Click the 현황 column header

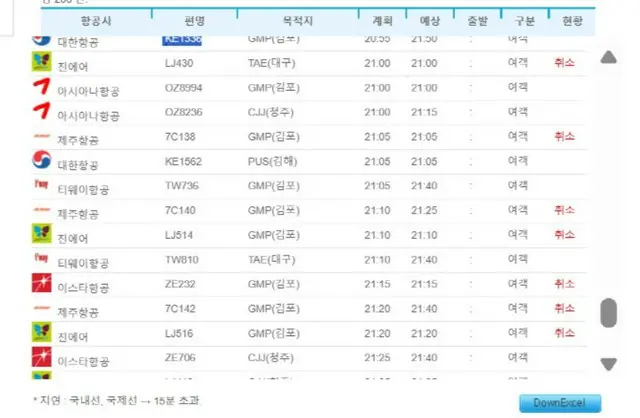pyautogui.click(x=572, y=21)
